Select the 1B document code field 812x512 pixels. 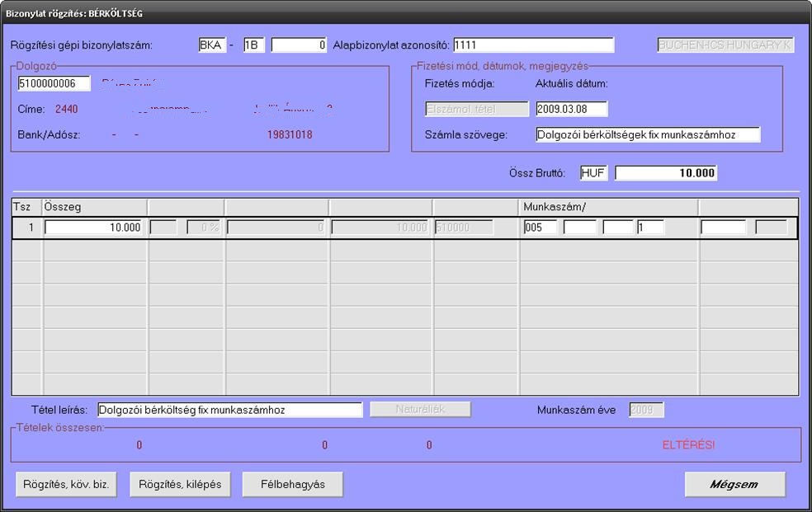click(x=253, y=45)
